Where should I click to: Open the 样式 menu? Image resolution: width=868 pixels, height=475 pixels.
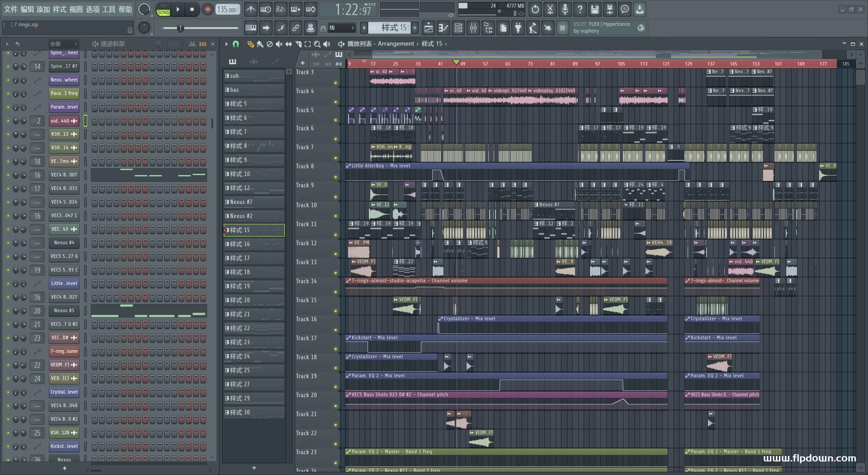pyautogui.click(x=60, y=9)
